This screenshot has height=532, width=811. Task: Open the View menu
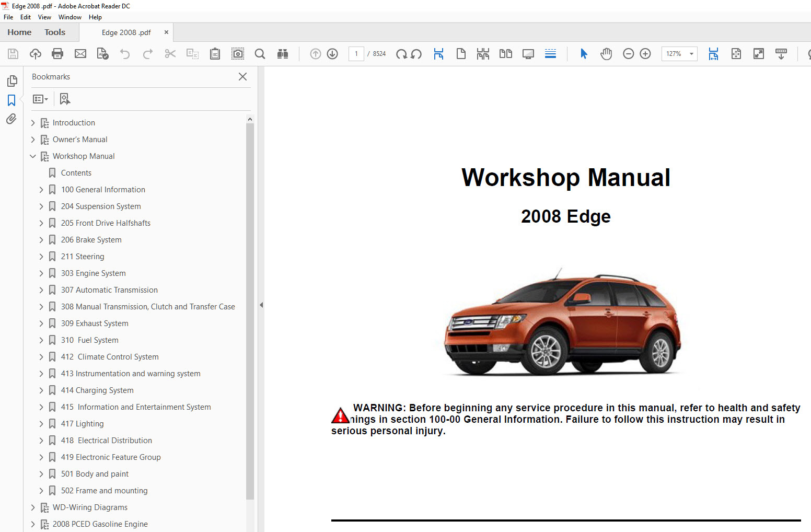[x=44, y=17]
